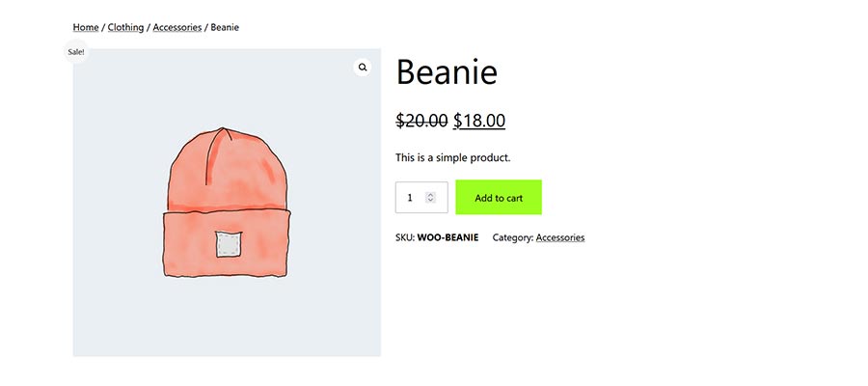Image resolution: width=868 pixels, height=386 pixels.
Task: Open the product image zoom magnifier
Action: tap(363, 68)
